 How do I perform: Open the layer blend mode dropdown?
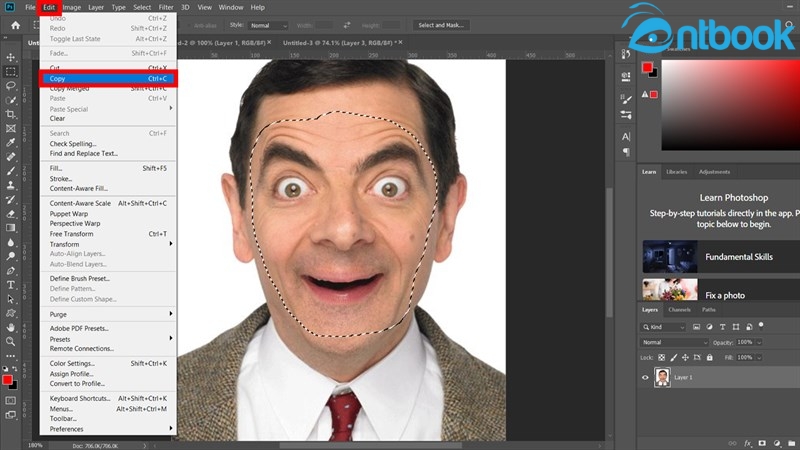(x=674, y=342)
